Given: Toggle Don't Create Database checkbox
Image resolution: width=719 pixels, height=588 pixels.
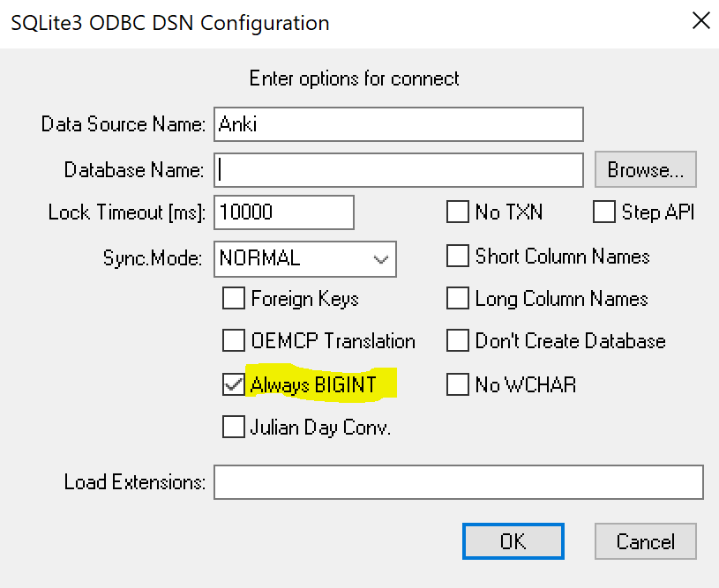Looking at the screenshot, I should click(458, 340).
